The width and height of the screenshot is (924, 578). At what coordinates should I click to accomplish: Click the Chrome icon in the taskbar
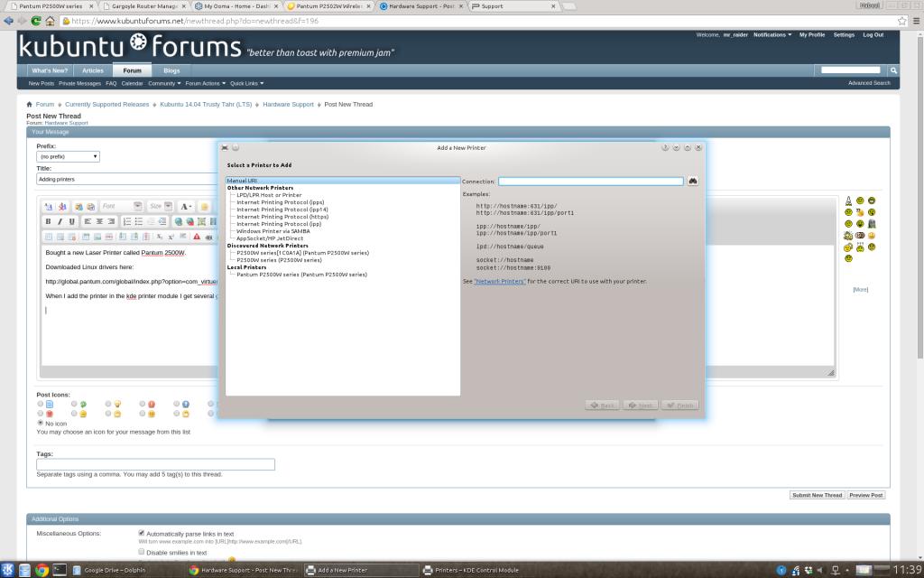coord(42,570)
